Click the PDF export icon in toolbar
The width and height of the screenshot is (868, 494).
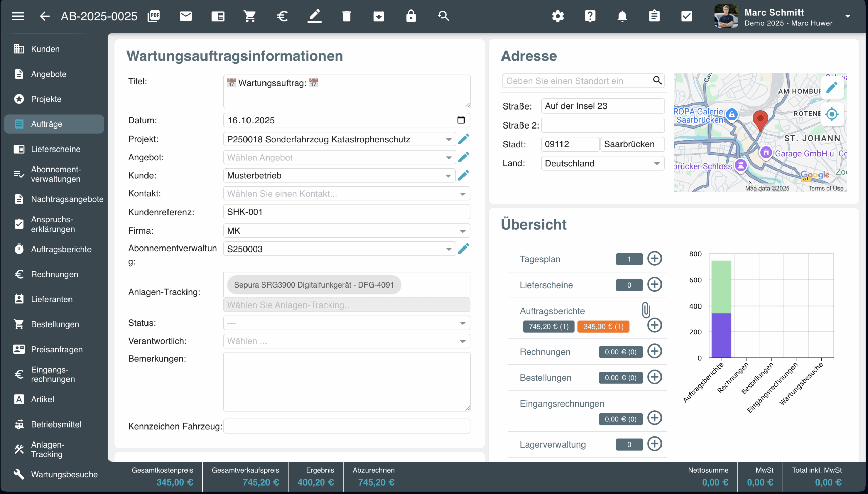point(154,16)
